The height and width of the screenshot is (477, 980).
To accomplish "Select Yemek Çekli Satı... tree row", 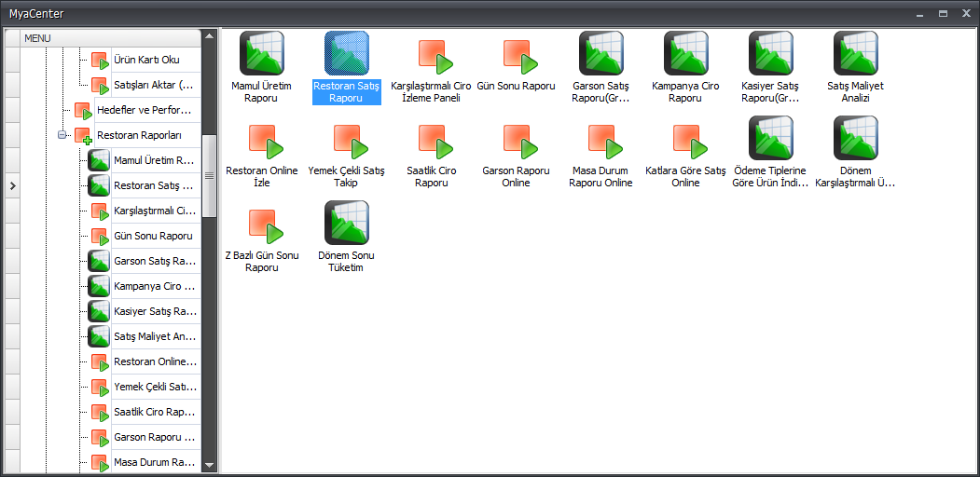I will point(154,387).
